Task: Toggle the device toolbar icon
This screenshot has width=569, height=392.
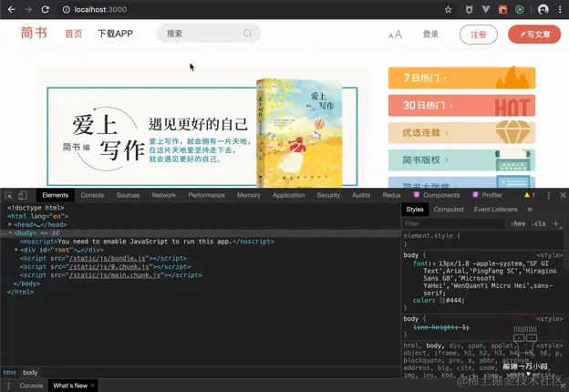Action: tap(23, 195)
